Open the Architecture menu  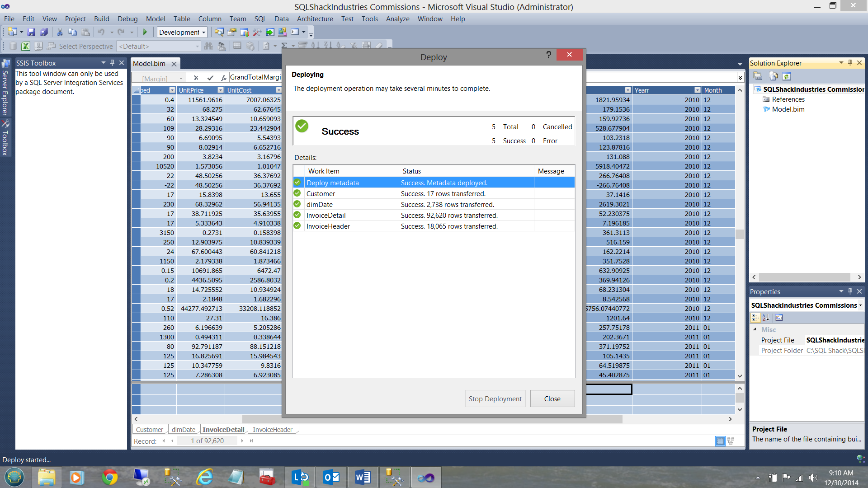(x=315, y=19)
